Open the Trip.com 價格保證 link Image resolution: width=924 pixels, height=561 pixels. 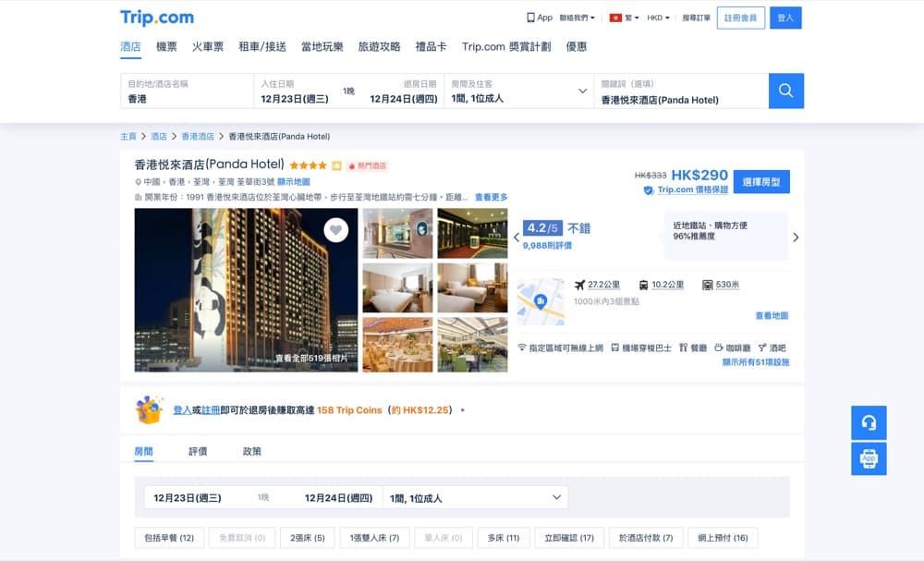click(692, 189)
